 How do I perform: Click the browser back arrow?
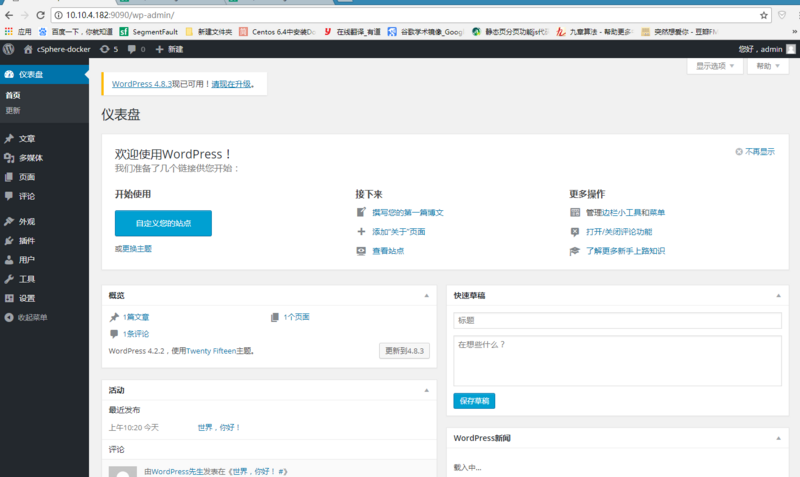click(x=9, y=15)
